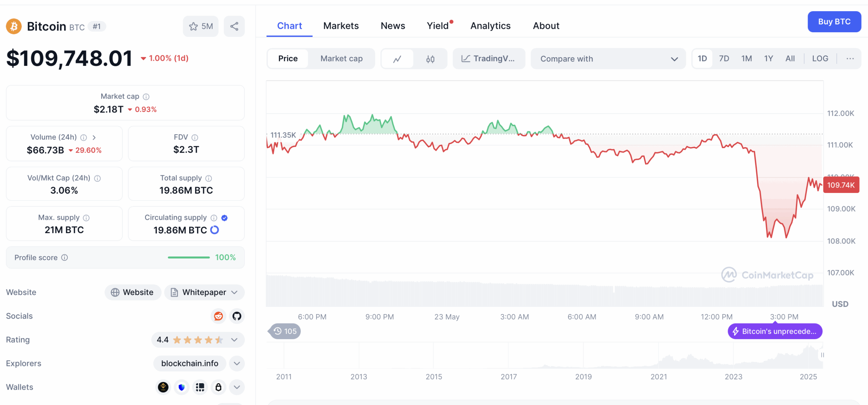Click the timeline range handle at 2025
Viewport: 868px width, 405px height.
pyautogui.click(x=822, y=355)
